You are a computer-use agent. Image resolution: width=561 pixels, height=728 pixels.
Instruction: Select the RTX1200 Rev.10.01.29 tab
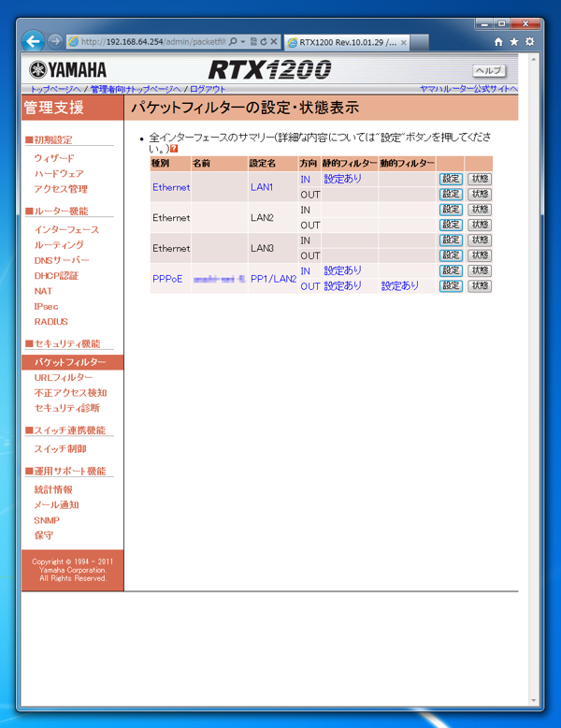click(x=347, y=43)
